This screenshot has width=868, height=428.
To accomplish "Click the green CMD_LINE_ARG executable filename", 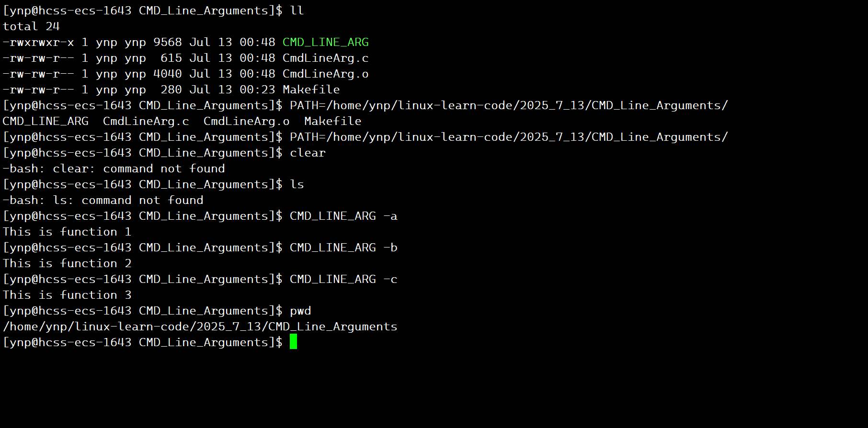I will 325,42.
